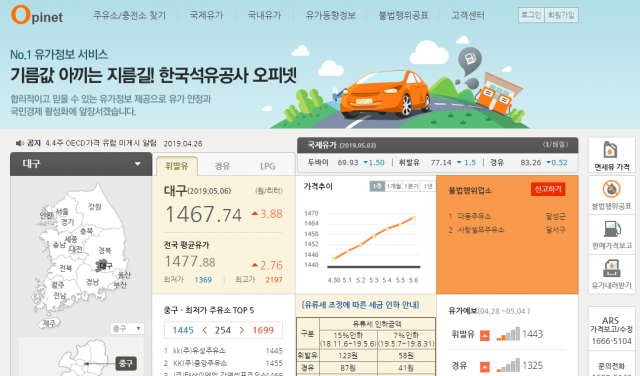This screenshot has height=376, width=640.
Task: Open 유류세 조정에 따른 세금 인하 안내 link
Action: click(x=360, y=305)
